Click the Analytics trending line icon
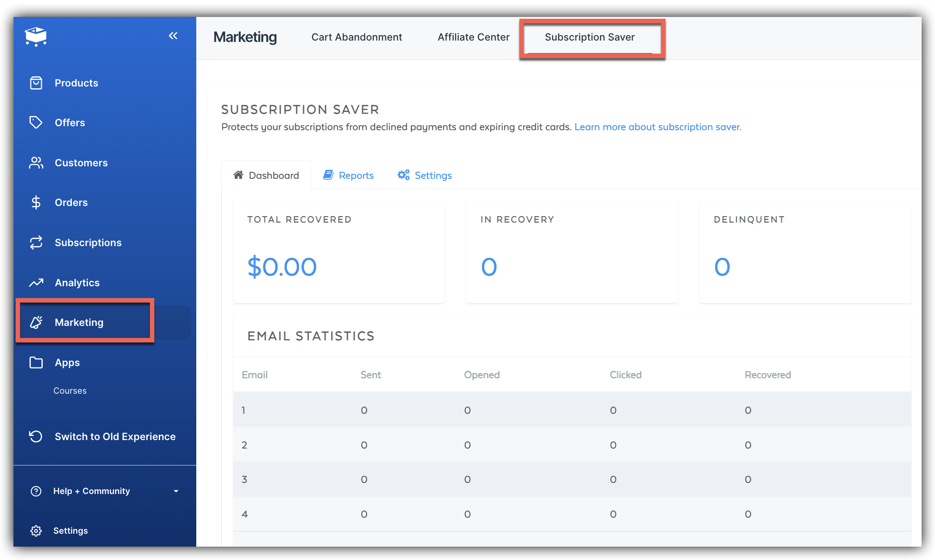The image size is (935, 560). pos(36,283)
